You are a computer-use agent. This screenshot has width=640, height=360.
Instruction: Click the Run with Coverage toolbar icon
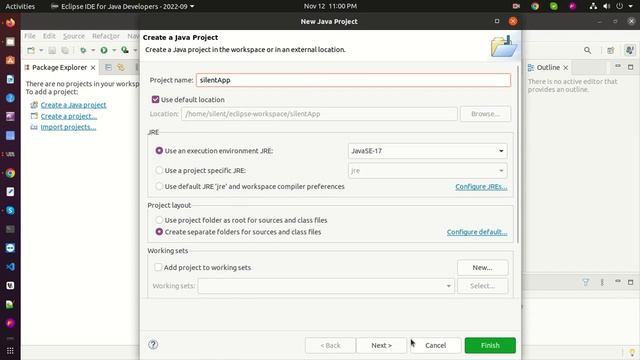coord(125,50)
